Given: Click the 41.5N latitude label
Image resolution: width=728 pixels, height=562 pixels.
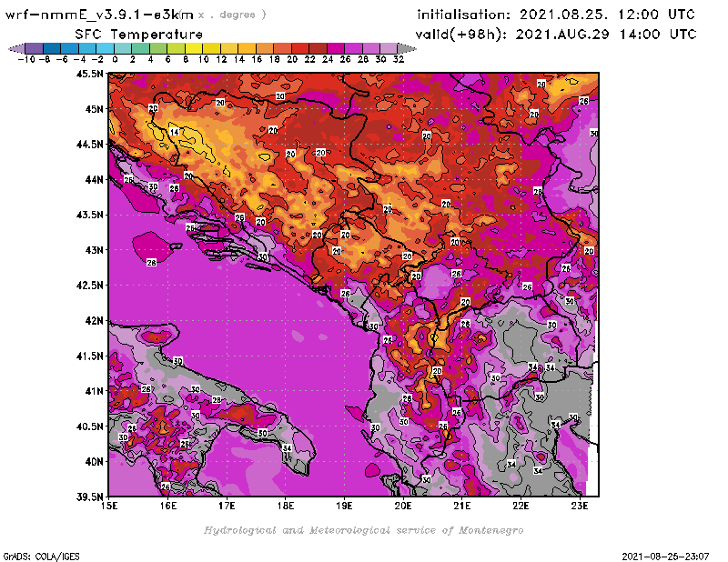Looking at the screenshot, I should (x=89, y=356).
